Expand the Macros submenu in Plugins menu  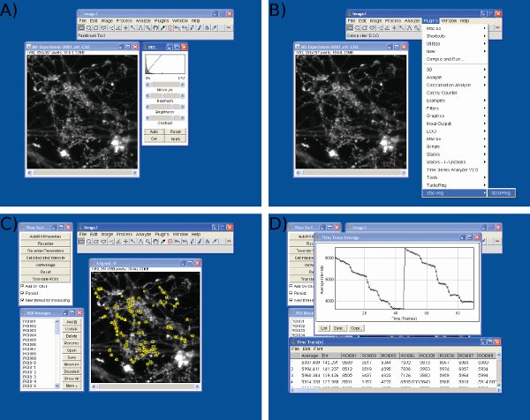455,28
